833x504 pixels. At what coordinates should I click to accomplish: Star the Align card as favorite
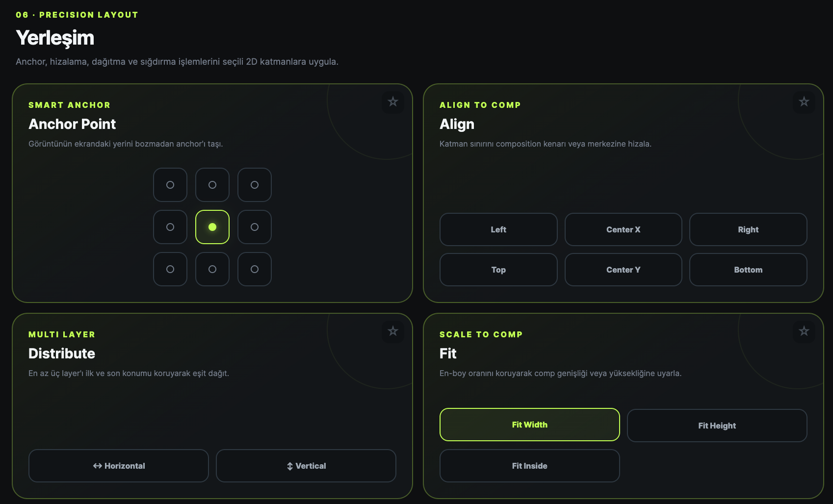(x=804, y=102)
